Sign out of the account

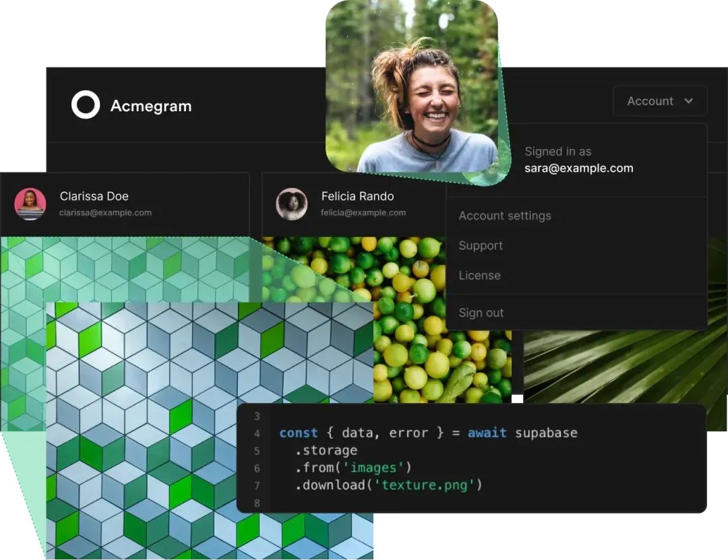tap(481, 313)
